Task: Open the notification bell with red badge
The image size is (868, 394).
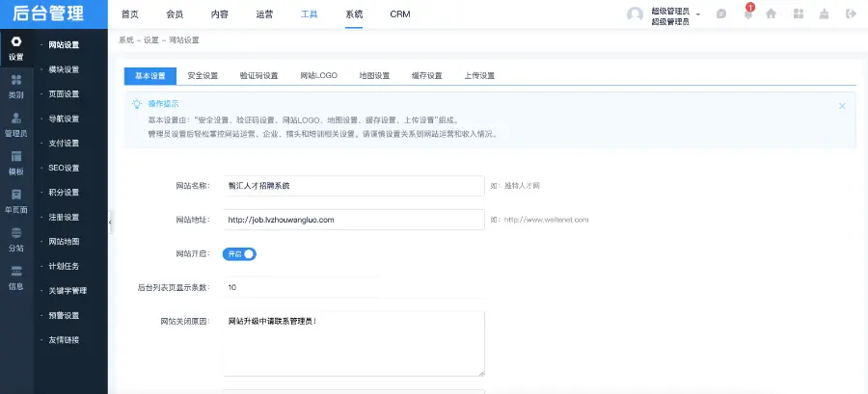Action: click(x=747, y=13)
